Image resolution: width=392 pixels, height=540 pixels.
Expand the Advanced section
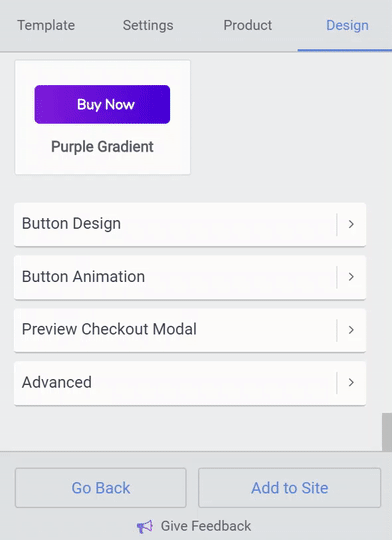[x=190, y=383]
